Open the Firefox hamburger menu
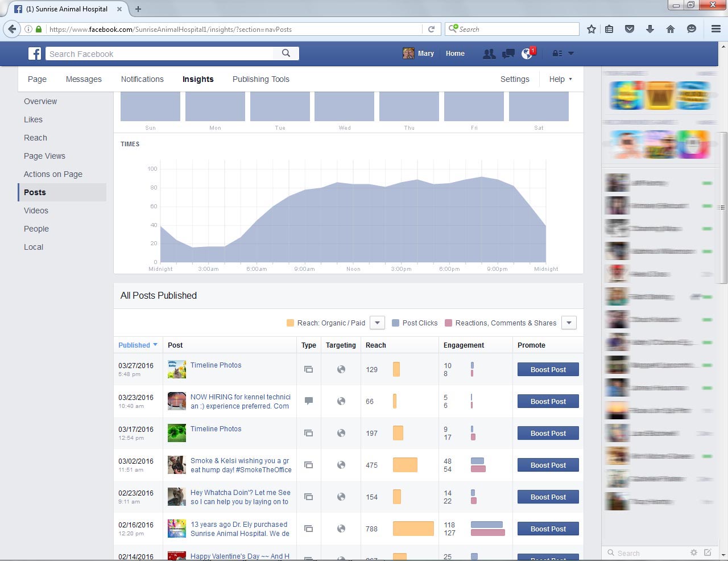The width and height of the screenshot is (728, 561). (x=716, y=29)
